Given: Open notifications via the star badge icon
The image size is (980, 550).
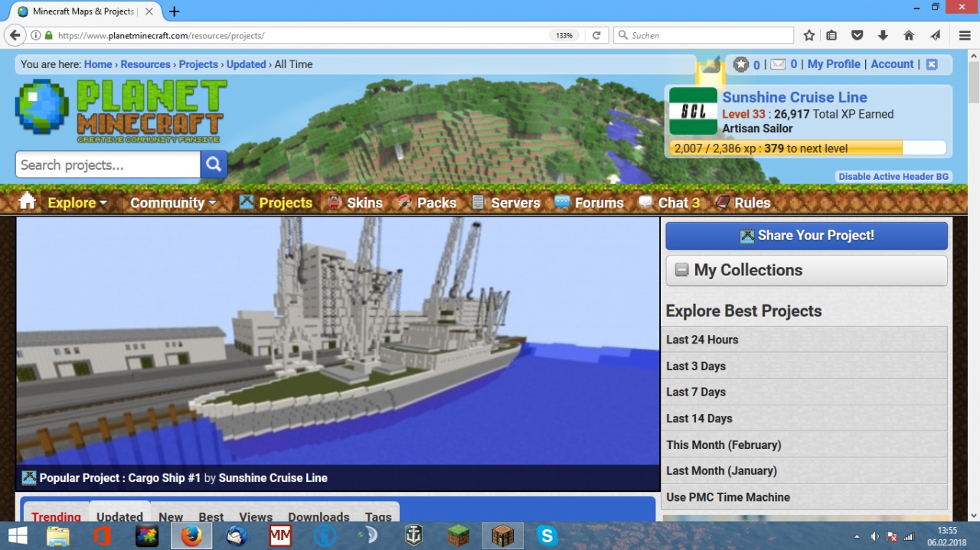Looking at the screenshot, I should click(x=740, y=64).
